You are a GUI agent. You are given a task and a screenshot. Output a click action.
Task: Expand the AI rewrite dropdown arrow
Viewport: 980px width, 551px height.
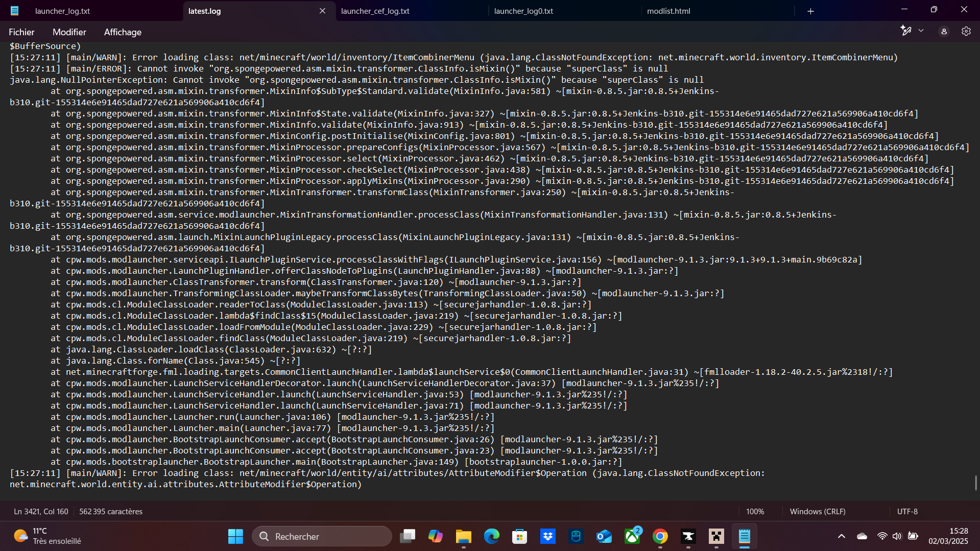(921, 31)
